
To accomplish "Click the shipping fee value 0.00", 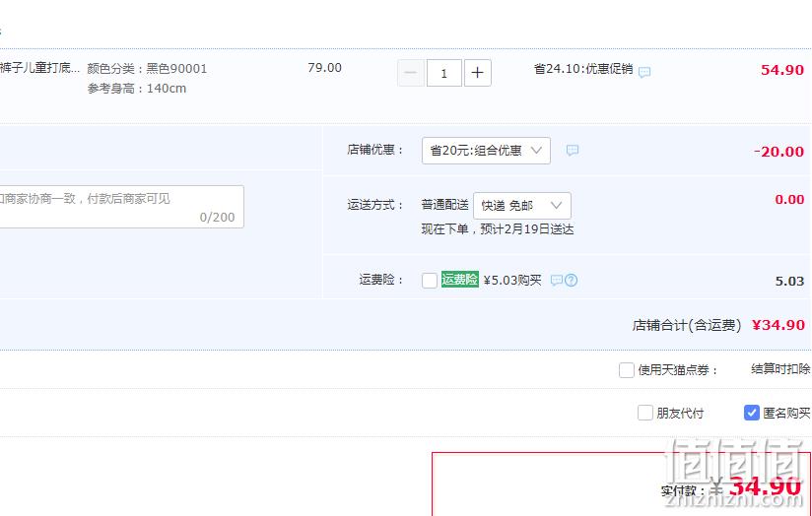I will click(x=789, y=199).
